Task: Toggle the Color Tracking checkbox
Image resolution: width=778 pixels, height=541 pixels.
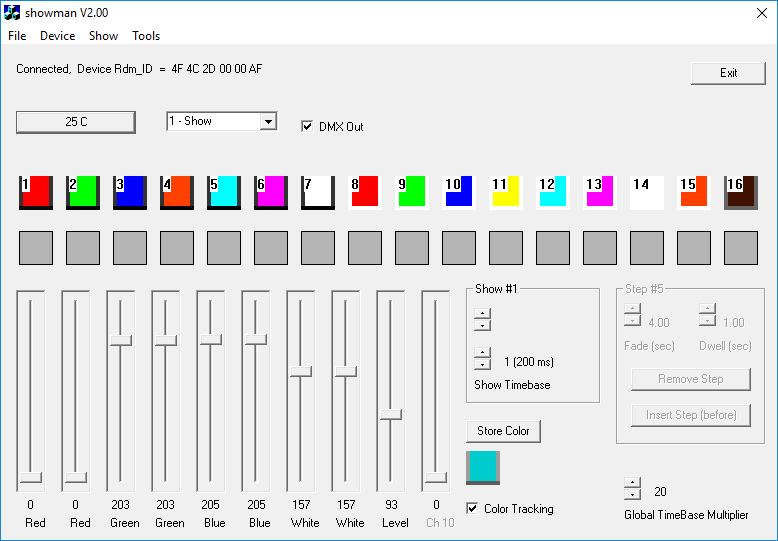Action: [x=472, y=508]
